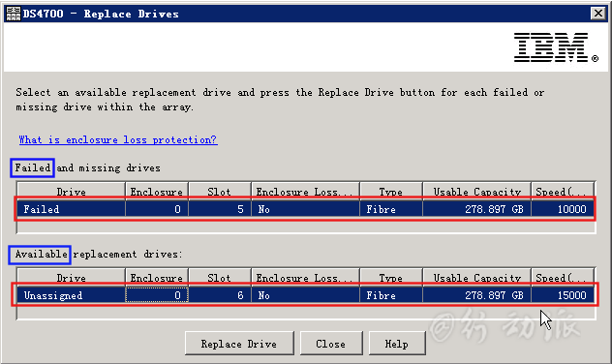Click enclosure 0 cell in failed row
Viewport: 612px width, 364px height.
click(x=157, y=209)
